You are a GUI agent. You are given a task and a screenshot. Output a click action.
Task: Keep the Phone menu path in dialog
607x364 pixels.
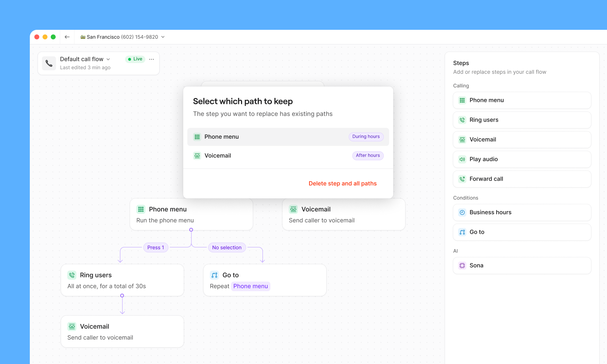coord(288,137)
